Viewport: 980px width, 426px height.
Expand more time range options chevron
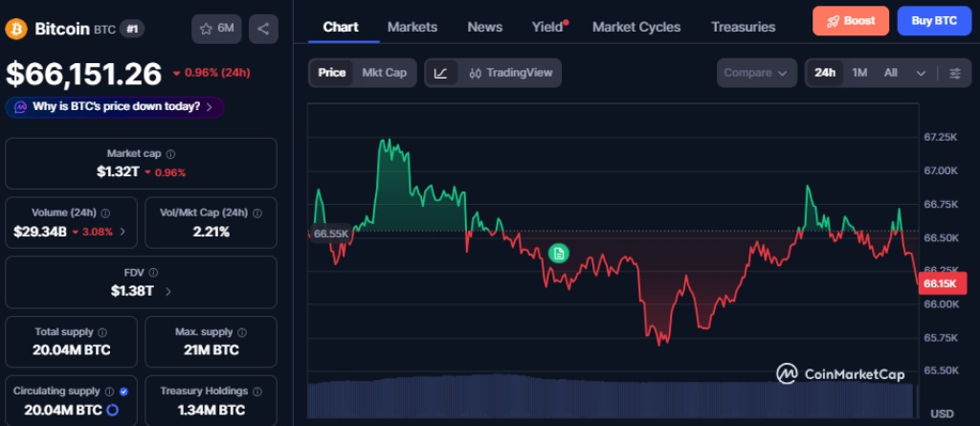click(x=921, y=73)
